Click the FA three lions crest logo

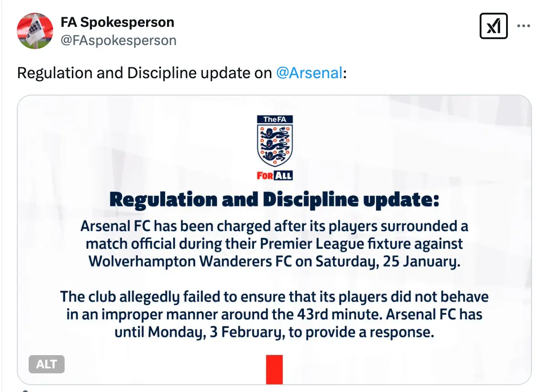click(274, 141)
